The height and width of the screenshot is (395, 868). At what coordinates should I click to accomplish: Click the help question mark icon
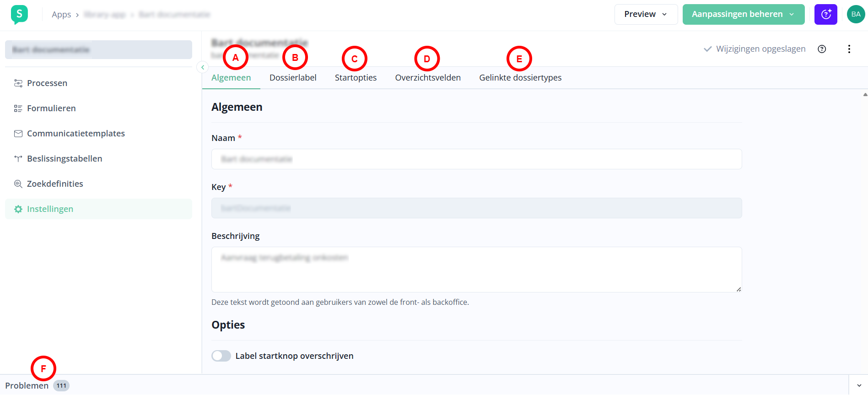[822, 49]
